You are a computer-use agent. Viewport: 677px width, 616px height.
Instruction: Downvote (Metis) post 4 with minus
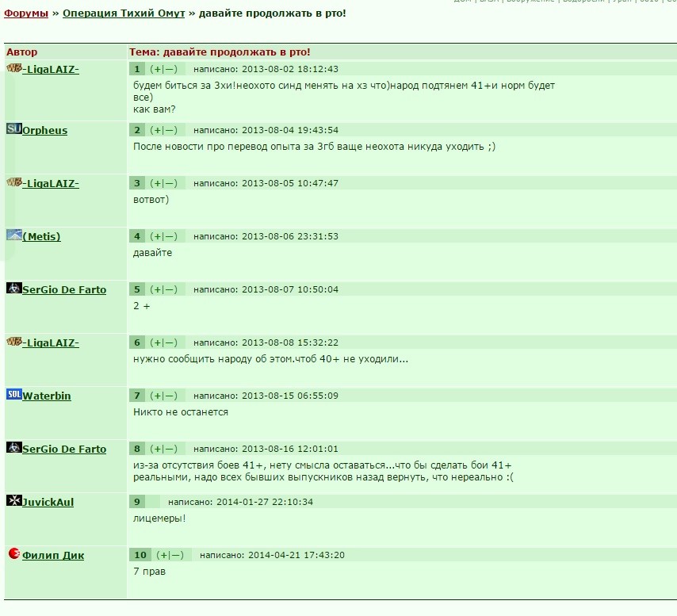[170, 236]
